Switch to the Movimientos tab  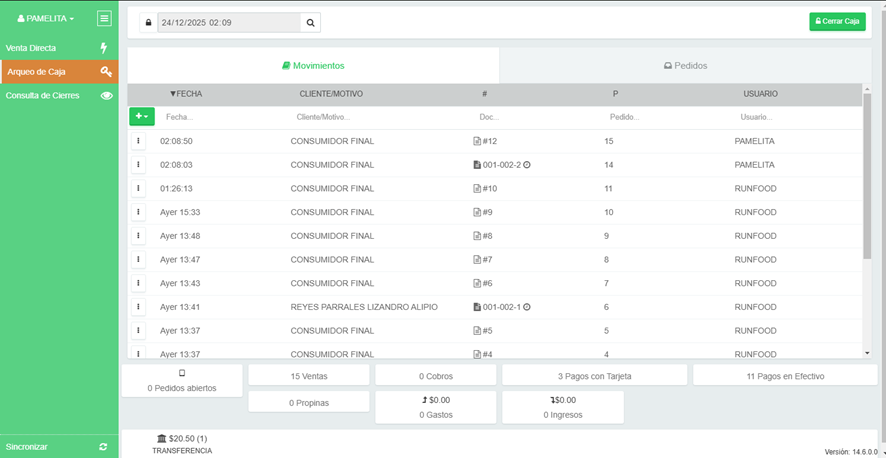(x=313, y=66)
